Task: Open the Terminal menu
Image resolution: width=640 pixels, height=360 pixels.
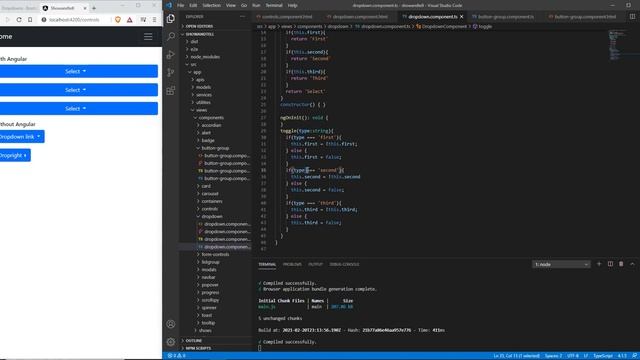Action: 274,5
